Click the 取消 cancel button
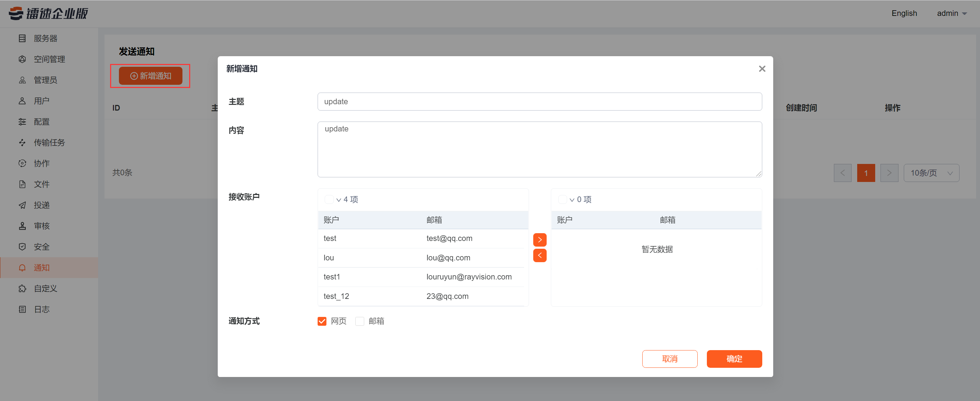Image resolution: width=980 pixels, height=401 pixels. point(669,359)
